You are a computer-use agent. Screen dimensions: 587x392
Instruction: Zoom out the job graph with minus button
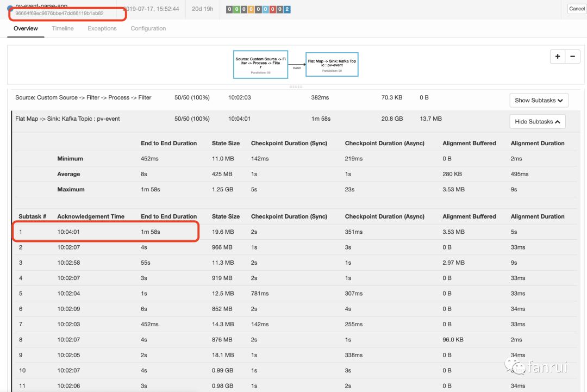coord(572,57)
